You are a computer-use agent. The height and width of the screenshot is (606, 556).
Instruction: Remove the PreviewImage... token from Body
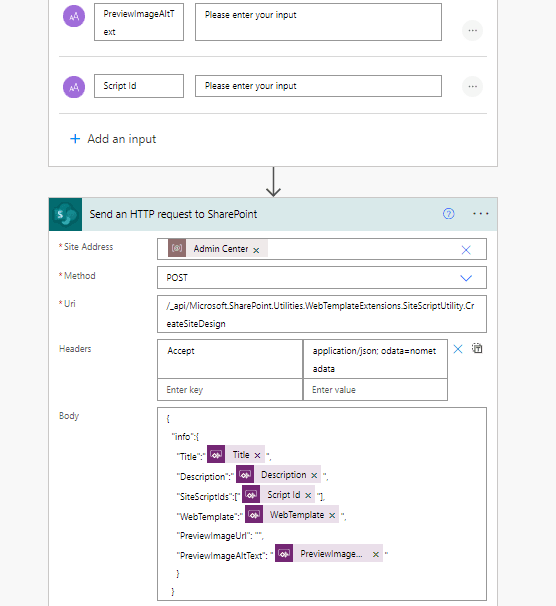[x=376, y=555]
